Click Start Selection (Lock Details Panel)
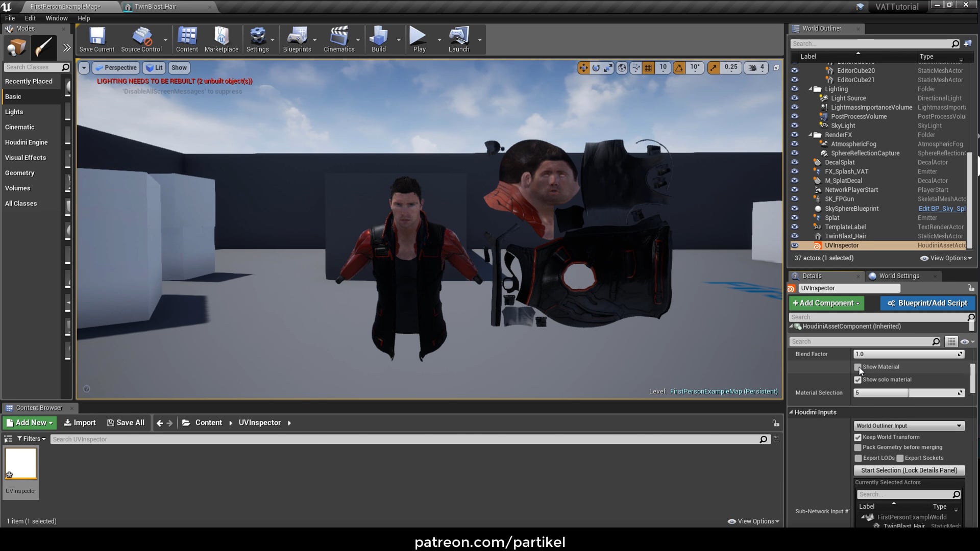 coord(909,470)
